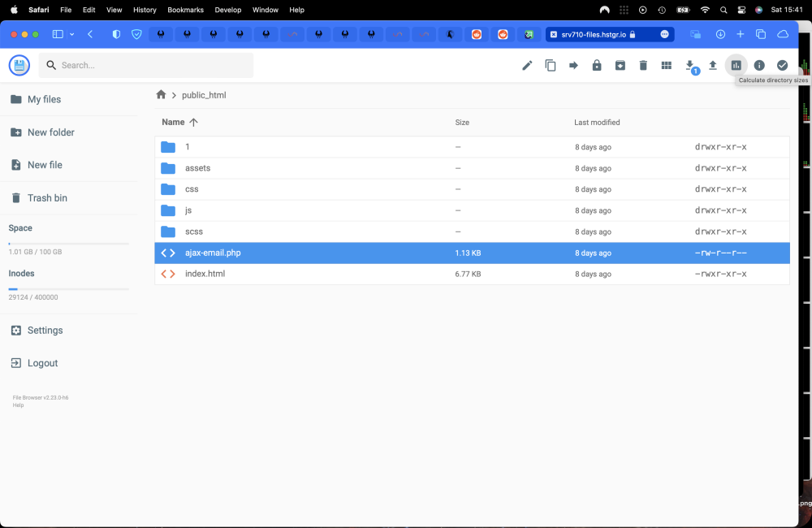Click the -rw-r--r-- permissions text

(720, 253)
